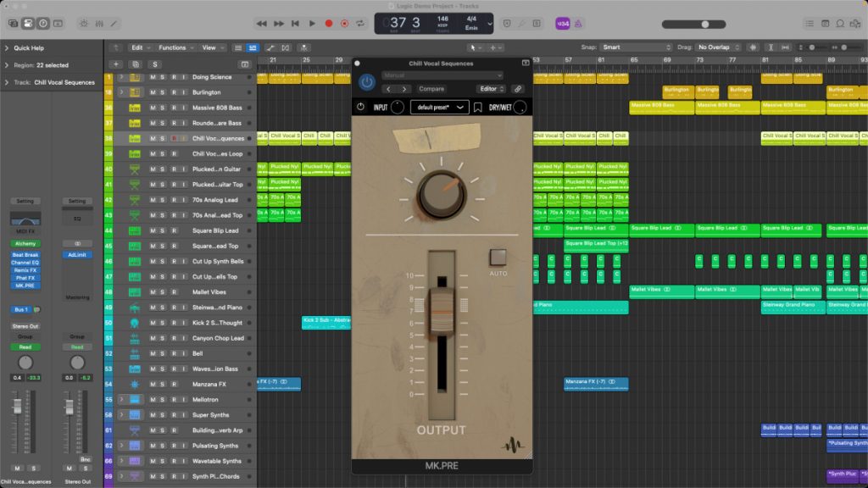Viewport: 868px width, 488px height.
Task: Toggle input monitoring on Chill Voc...quences track
Action: 184,138
